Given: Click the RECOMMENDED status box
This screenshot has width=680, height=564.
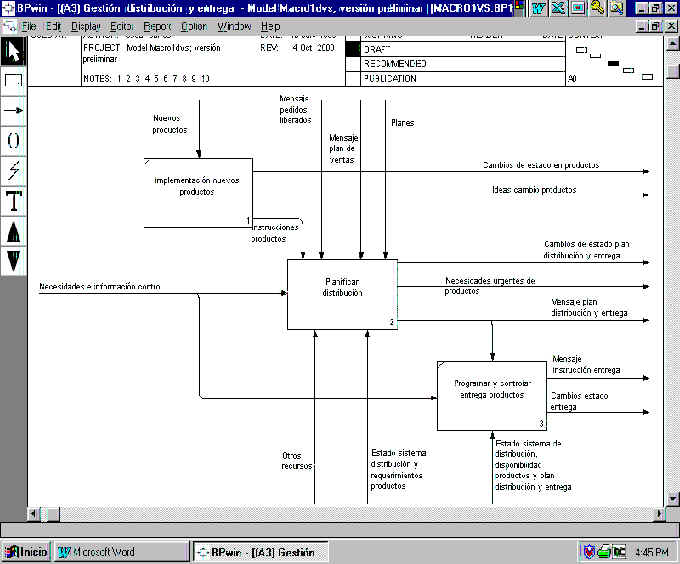Looking at the screenshot, I should coord(353,64).
